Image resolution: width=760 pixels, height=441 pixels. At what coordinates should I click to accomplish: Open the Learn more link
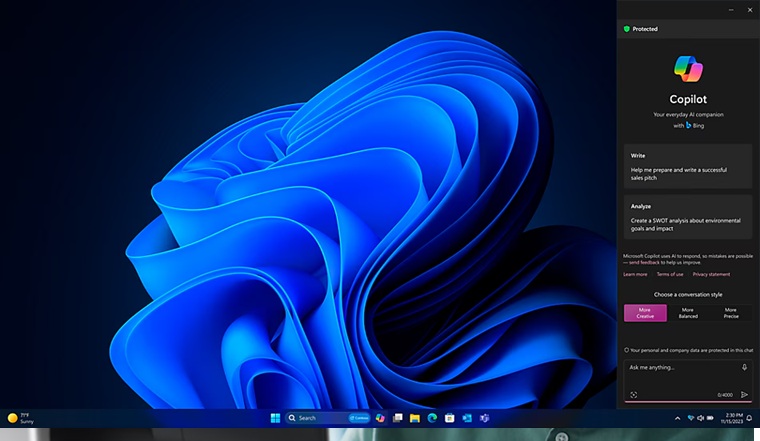tap(635, 274)
